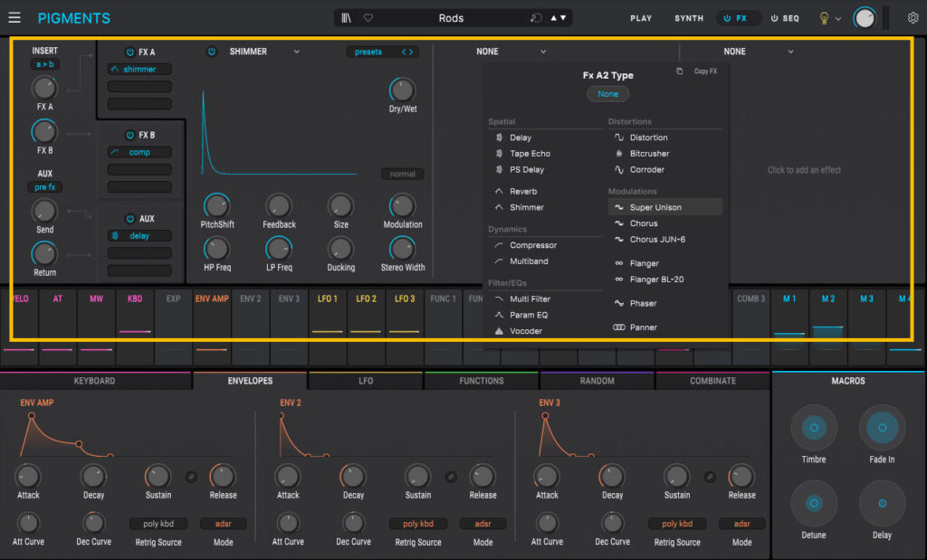Open ENV AMP poly kbd retrig source
Viewport: 927px width, 560px height.
click(158, 524)
